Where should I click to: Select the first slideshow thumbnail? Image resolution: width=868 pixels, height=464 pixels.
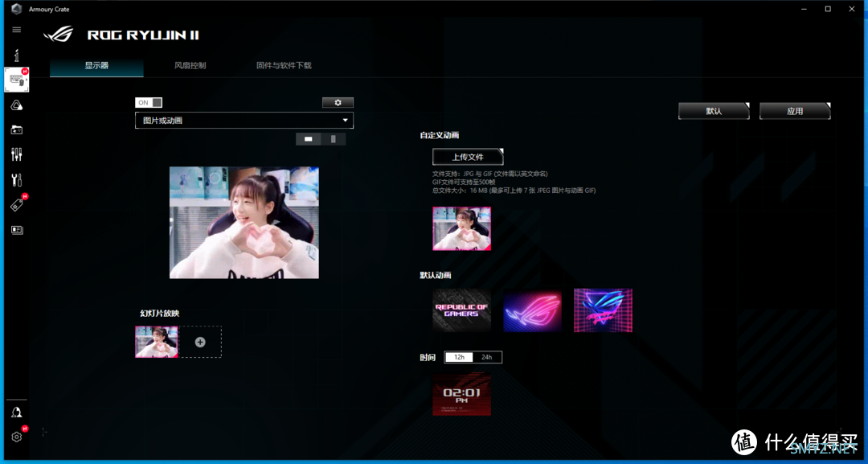click(157, 342)
